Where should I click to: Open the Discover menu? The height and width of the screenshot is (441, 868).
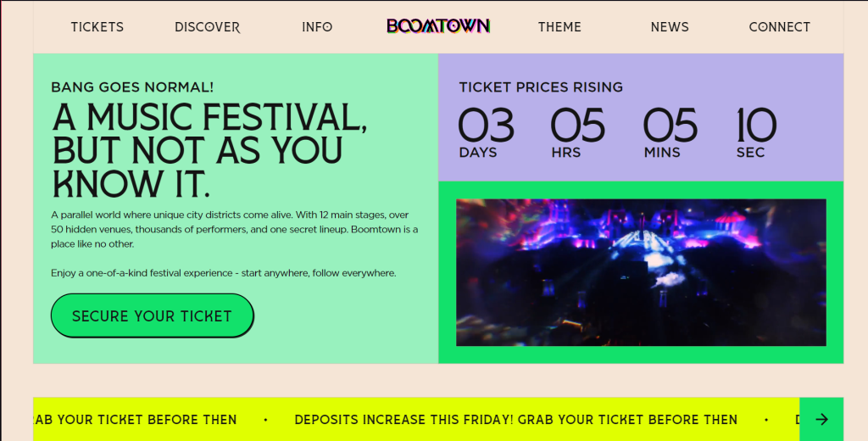pos(208,27)
